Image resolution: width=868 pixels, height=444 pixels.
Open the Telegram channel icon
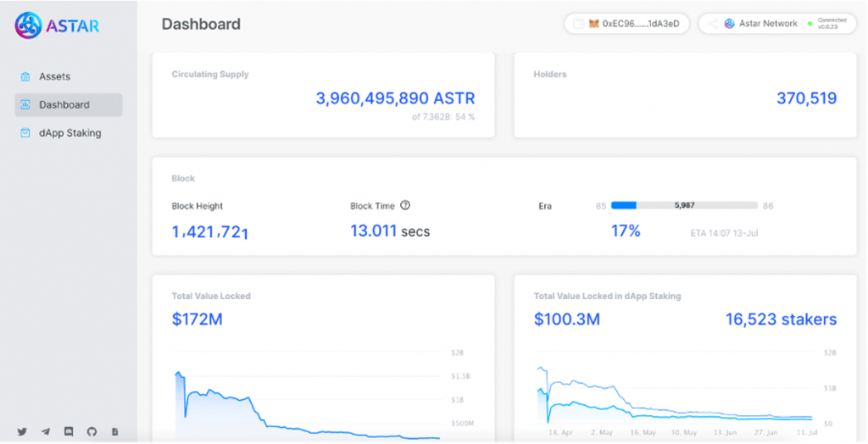(x=45, y=431)
